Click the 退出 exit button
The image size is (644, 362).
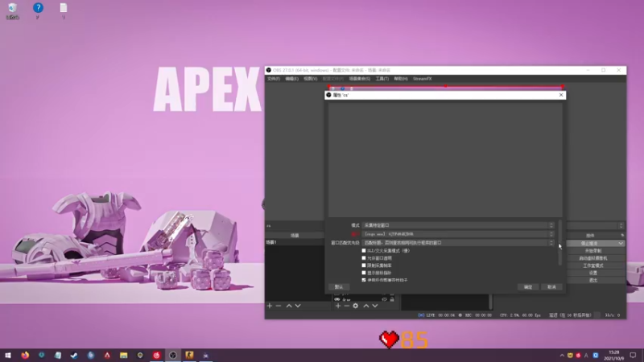[593, 280]
